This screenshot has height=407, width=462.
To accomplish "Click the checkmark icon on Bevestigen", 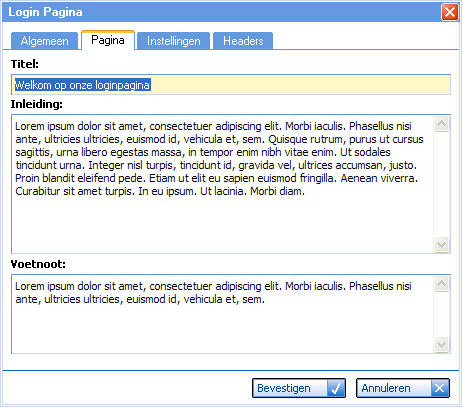I will (x=336, y=388).
